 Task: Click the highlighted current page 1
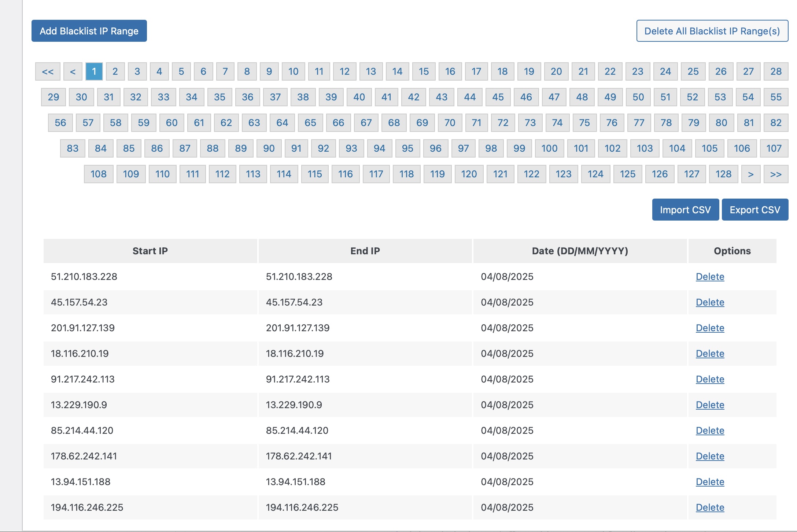94,71
